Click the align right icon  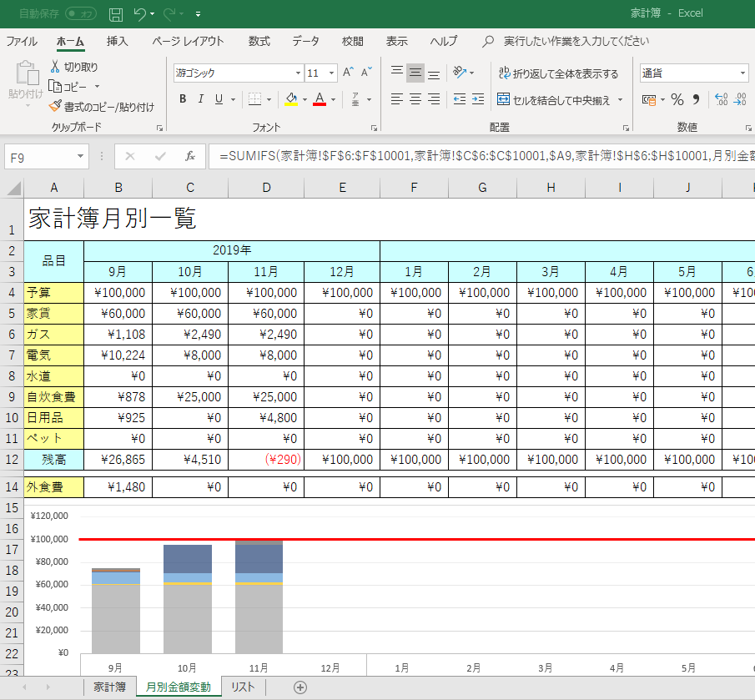pos(434,99)
